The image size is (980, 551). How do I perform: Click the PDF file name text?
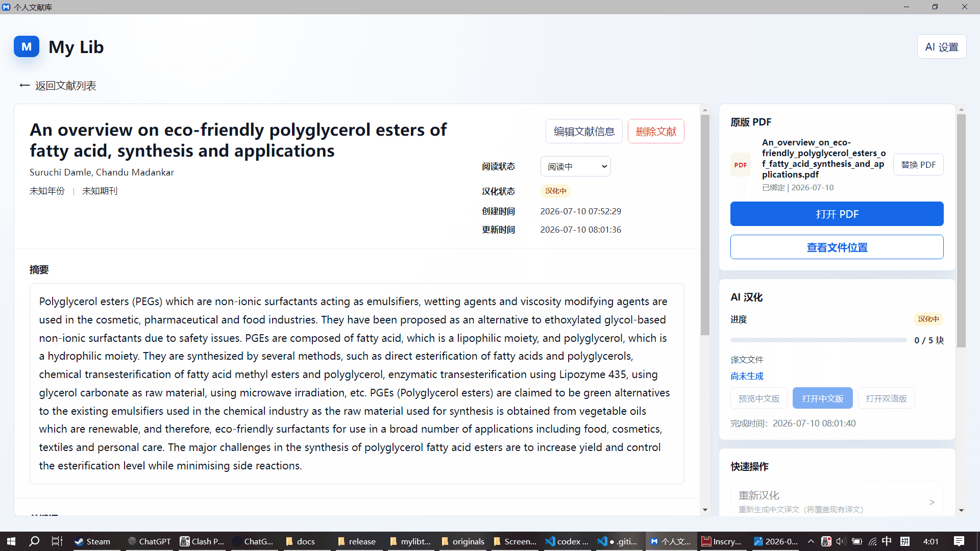point(824,158)
